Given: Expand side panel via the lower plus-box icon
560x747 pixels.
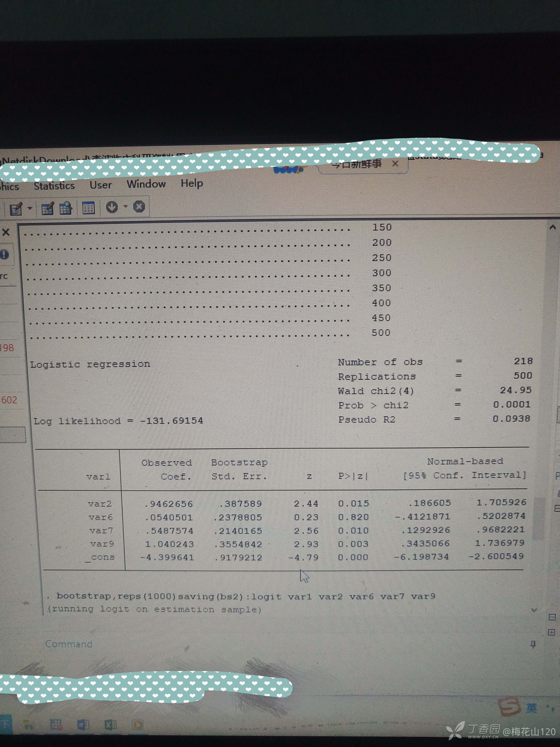Looking at the screenshot, I should pos(551,632).
